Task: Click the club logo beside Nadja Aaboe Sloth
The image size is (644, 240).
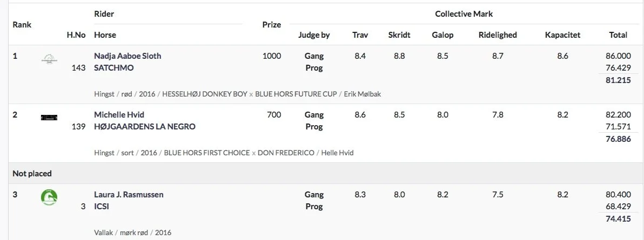Action: 49,59
